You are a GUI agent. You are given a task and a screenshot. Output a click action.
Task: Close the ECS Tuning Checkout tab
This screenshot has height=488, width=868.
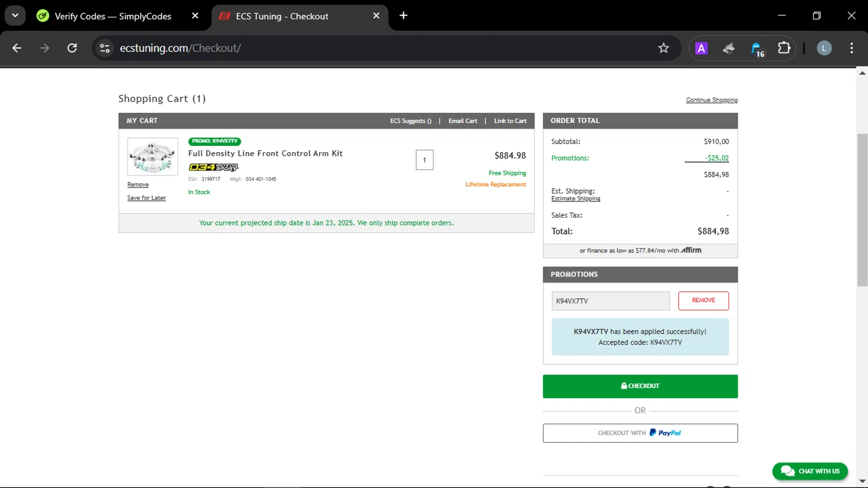[376, 16]
